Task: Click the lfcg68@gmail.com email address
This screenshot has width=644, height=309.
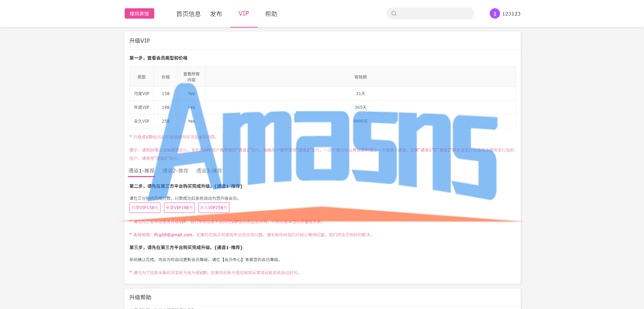Action: tap(173, 235)
